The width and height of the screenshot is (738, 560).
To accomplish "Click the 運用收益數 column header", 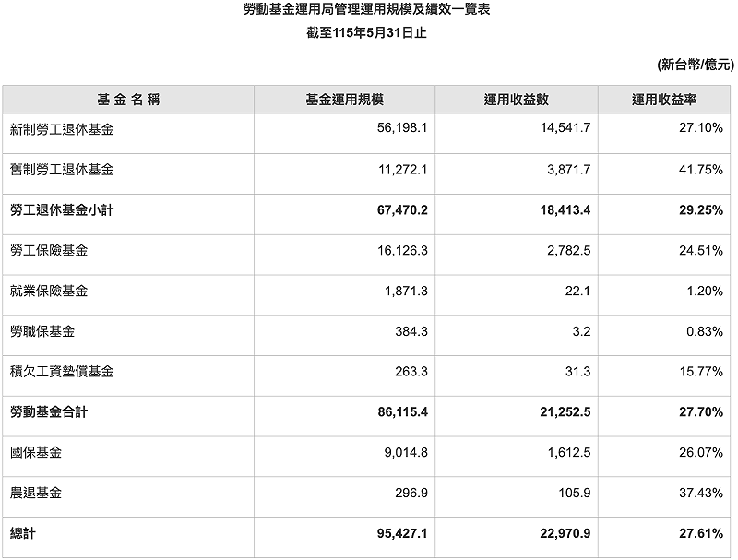I will click(517, 100).
